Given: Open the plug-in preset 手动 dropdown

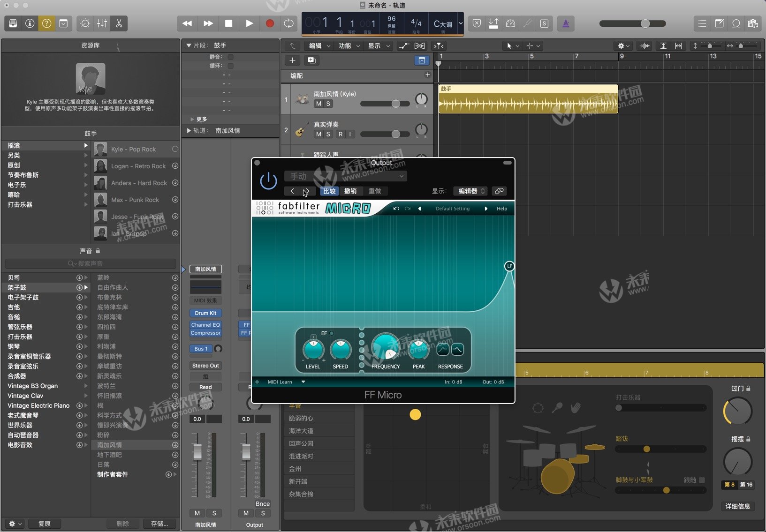Looking at the screenshot, I should [345, 176].
